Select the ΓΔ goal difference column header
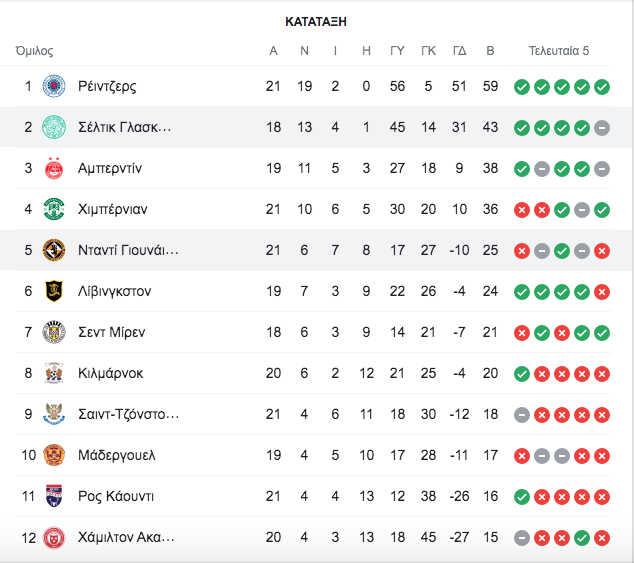Viewport: 634px width, 563px height. (x=459, y=51)
